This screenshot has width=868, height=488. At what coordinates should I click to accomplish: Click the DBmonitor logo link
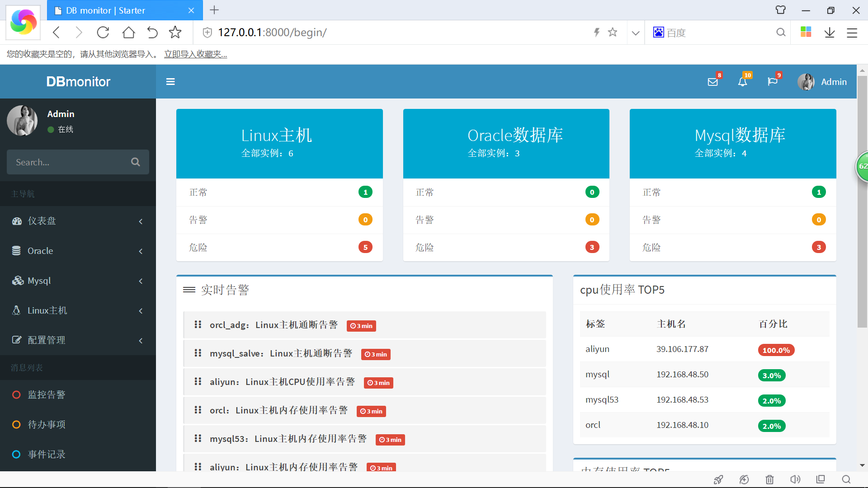click(78, 82)
